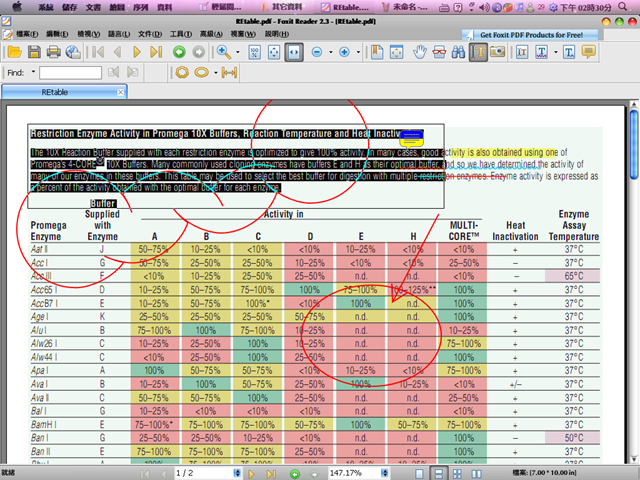Click green previous view arrow in status bar
The width and height of the screenshot is (640, 480).
pyautogui.click(x=295, y=474)
